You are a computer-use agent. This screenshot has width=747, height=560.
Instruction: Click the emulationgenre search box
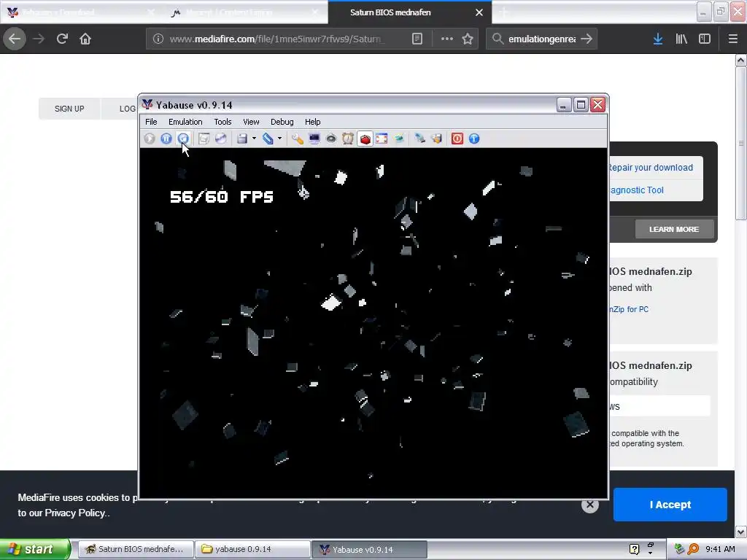pyautogui.click(x=542, y=39)
